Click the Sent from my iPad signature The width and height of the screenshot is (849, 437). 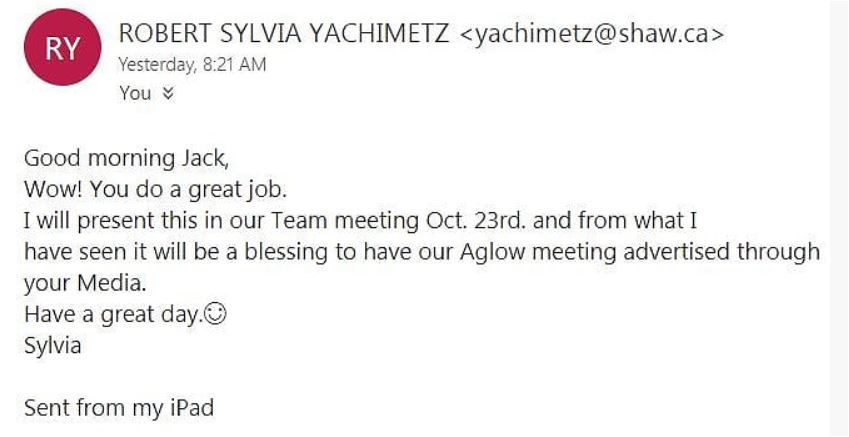coord(119,408)
